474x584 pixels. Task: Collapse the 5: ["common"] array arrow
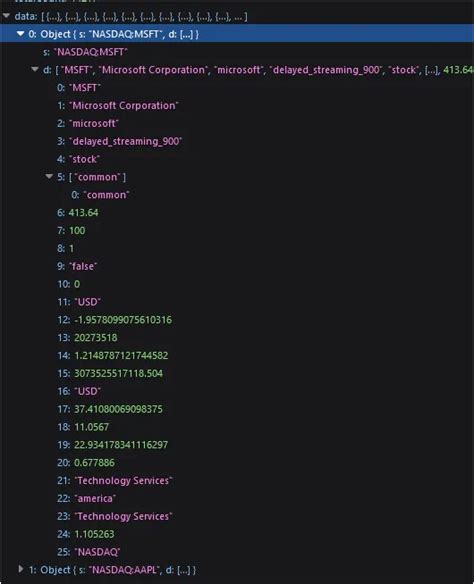49,177
